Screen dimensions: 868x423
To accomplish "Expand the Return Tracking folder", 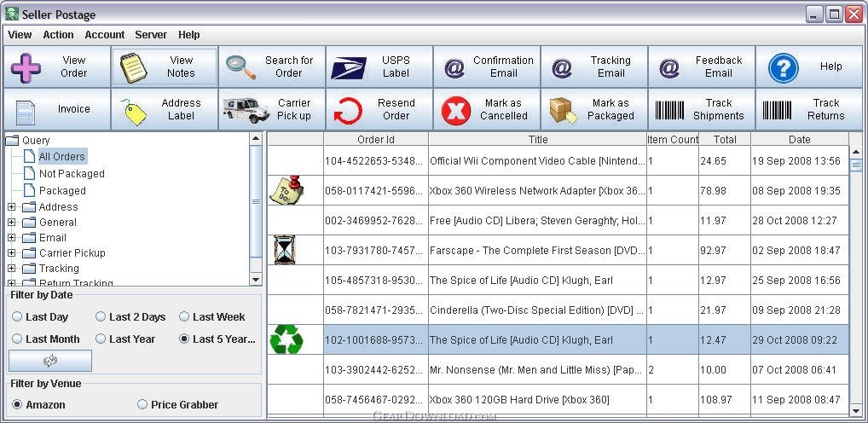I will coord(12,283).
